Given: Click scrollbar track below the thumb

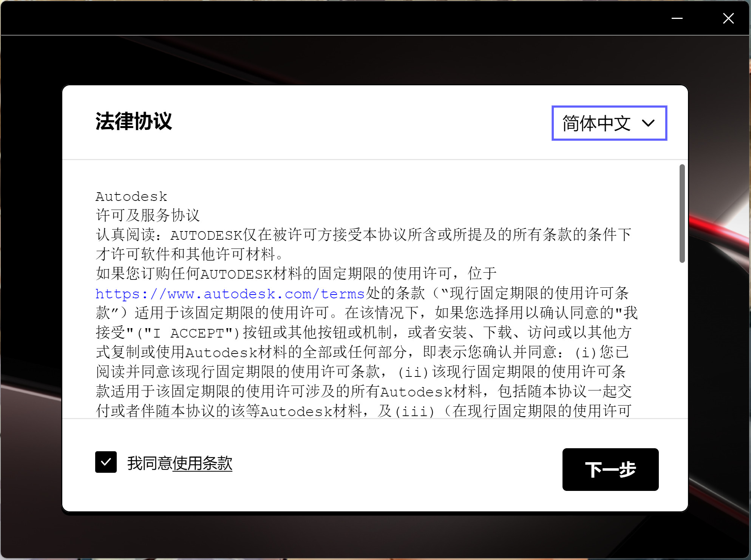Looking at the screenshot, I should point(681,340).
